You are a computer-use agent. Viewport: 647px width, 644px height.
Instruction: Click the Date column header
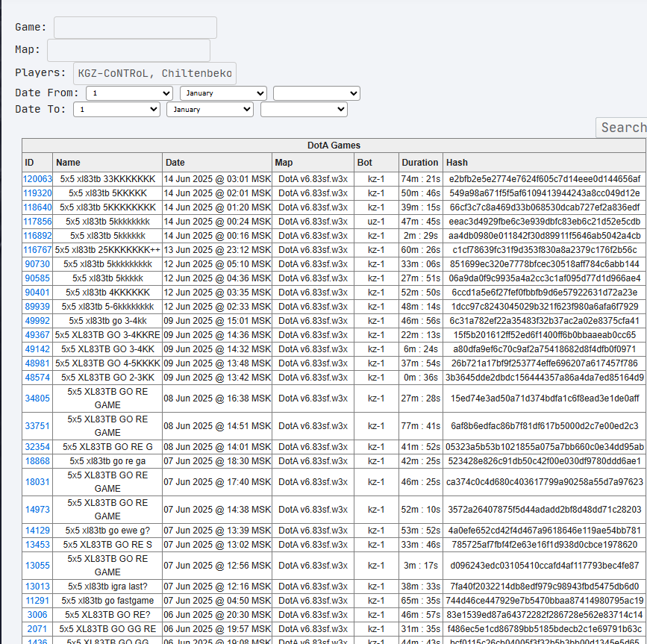click(217, 163)
